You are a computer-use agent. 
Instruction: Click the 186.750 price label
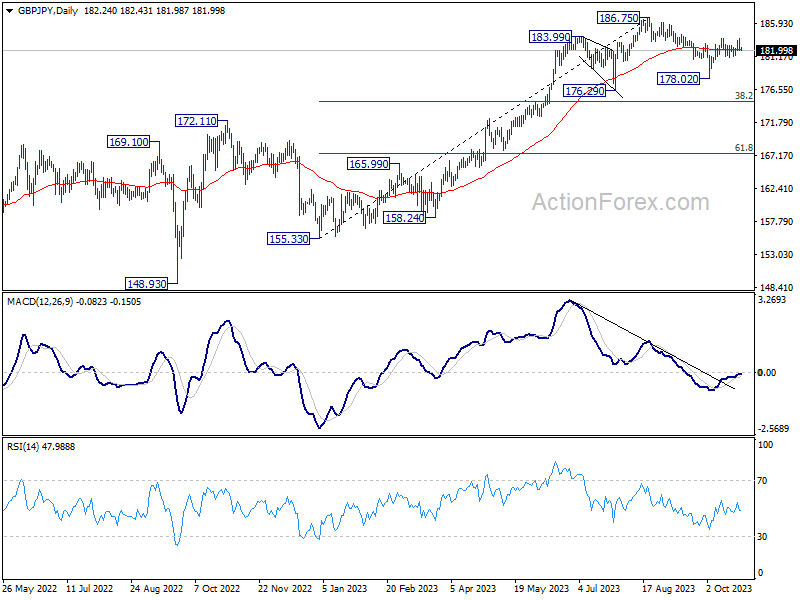point(618,18)
